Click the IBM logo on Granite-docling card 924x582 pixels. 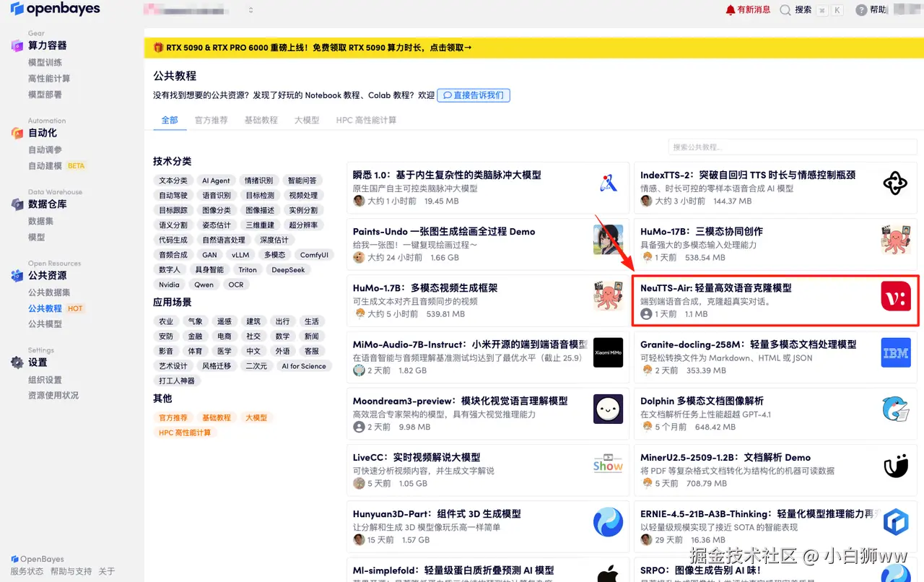(895, 352)
